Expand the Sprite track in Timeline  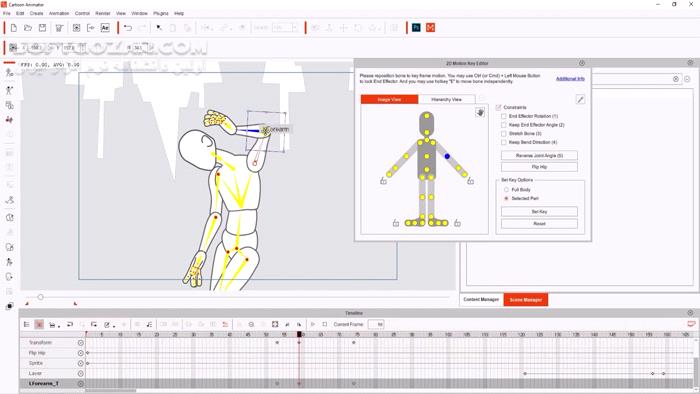[80, 363]
